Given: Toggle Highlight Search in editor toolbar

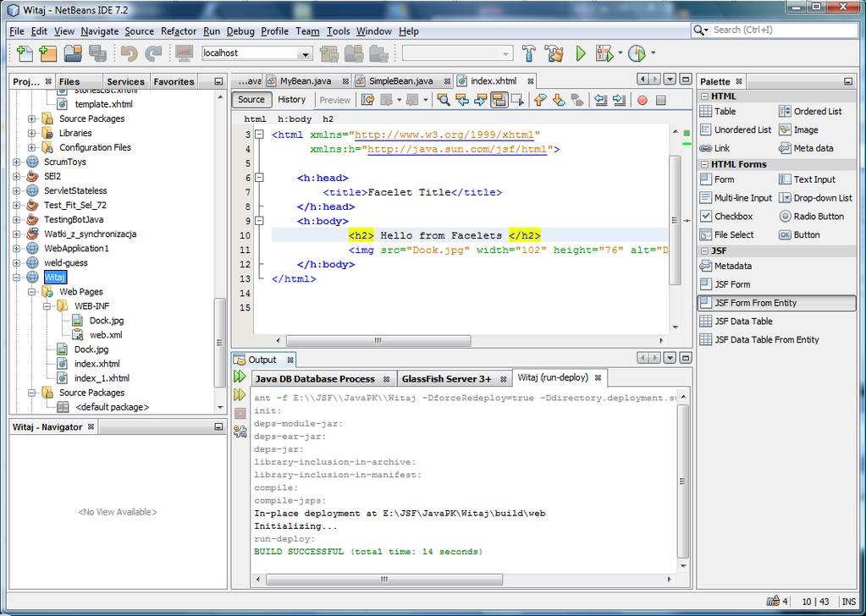Looking at the screenshot, I should 499,100.
